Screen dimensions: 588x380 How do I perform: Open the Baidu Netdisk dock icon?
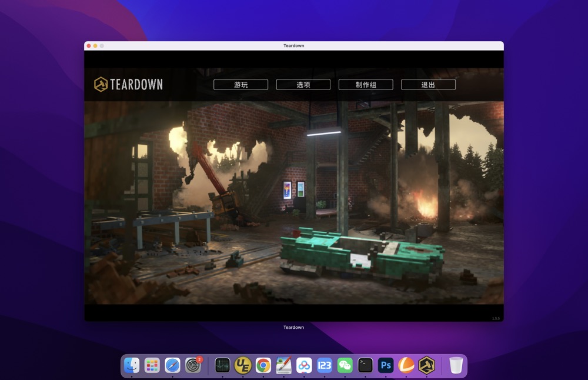click(x=304, y=365)
